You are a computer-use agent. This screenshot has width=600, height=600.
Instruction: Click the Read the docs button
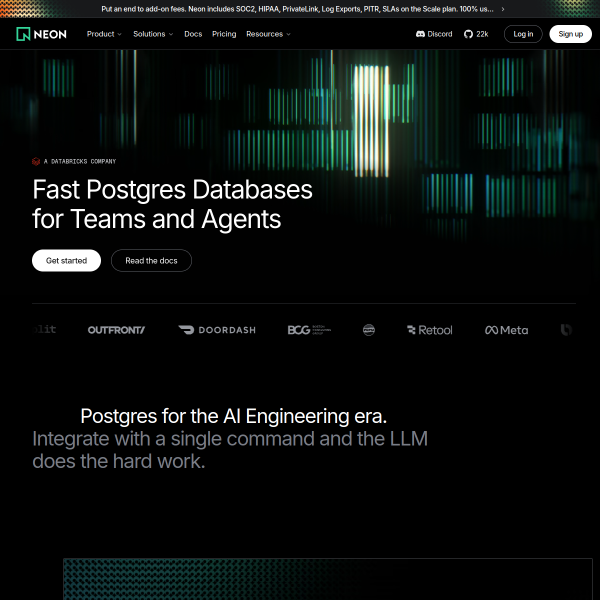(151, 261)
